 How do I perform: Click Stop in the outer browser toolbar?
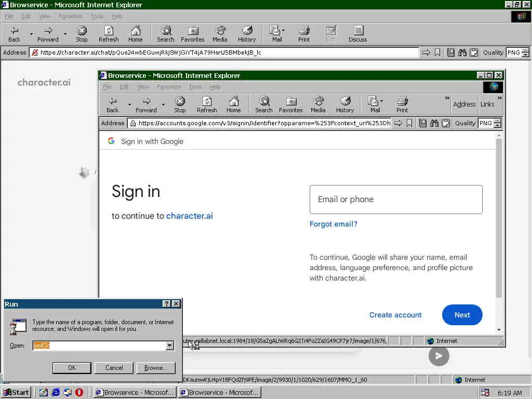[x=82, y=34]
